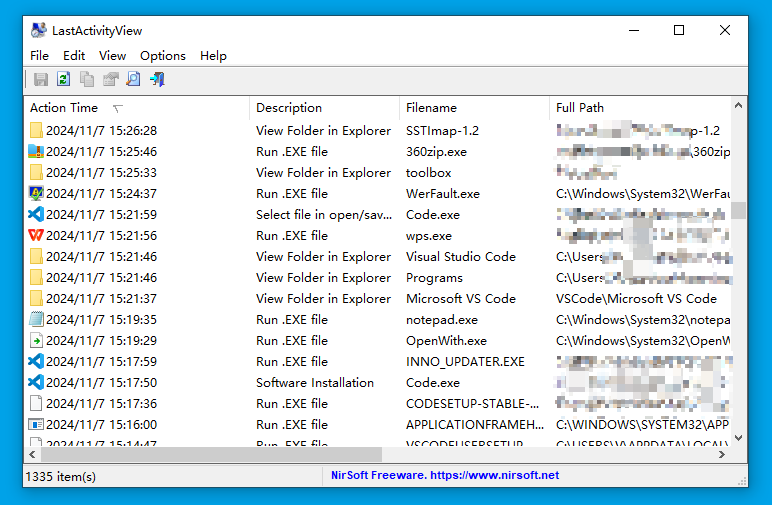Click the vertical scrollbar down arrow

pos(739,438)
